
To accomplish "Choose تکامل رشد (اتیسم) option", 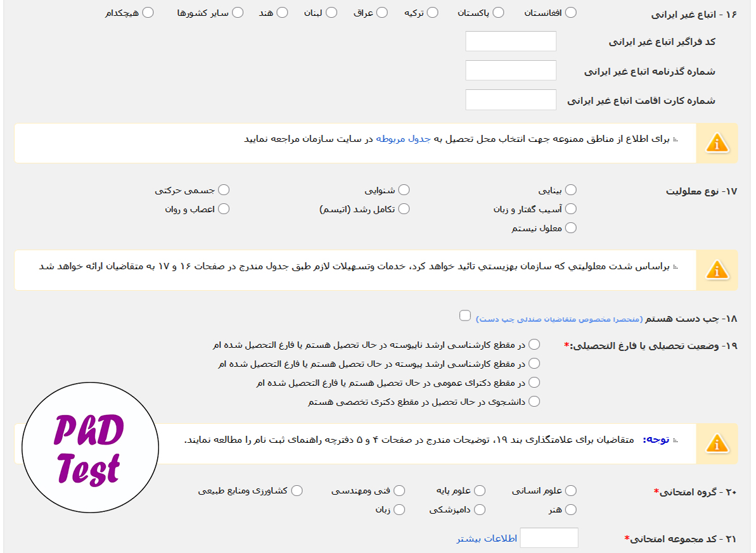I will click(404, 209).
